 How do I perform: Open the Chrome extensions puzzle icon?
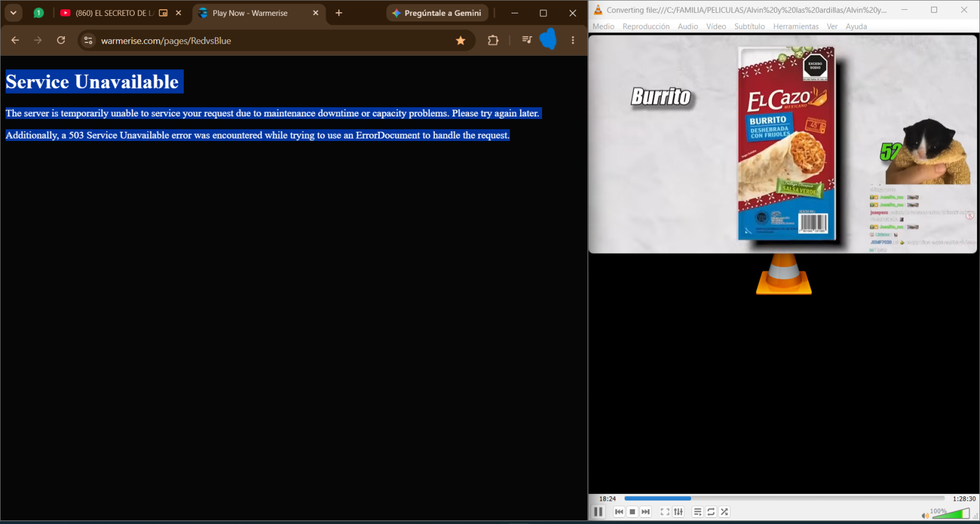(x=493, y=40)
